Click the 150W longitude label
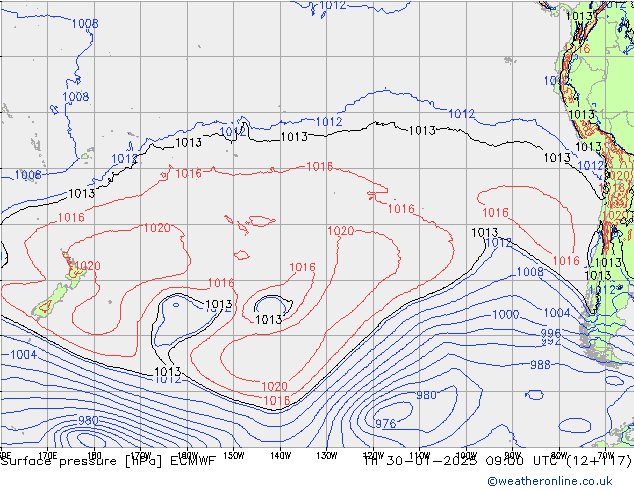This screenshot has height=490, width=634. pos(234,456)
